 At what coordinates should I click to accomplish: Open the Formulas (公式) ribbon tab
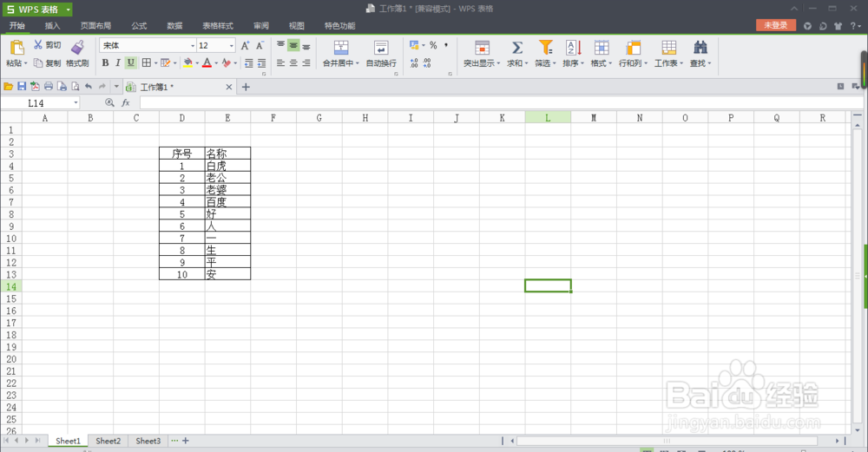click(139, 26)
